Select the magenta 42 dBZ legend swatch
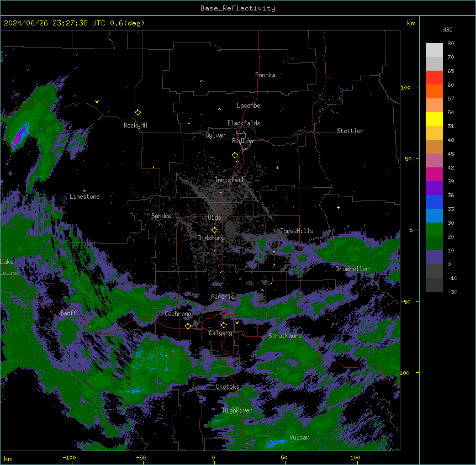This screenshot has width=476, height=465. click(x=434, y=174)
